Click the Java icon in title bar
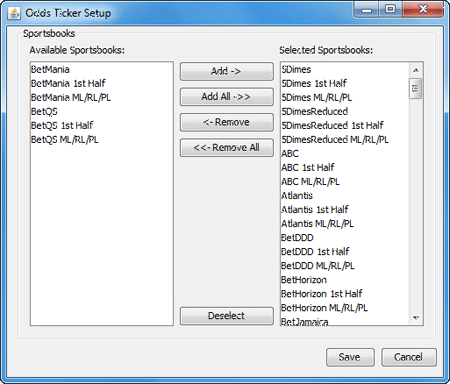450x384 pixels. tap(14, 13)
